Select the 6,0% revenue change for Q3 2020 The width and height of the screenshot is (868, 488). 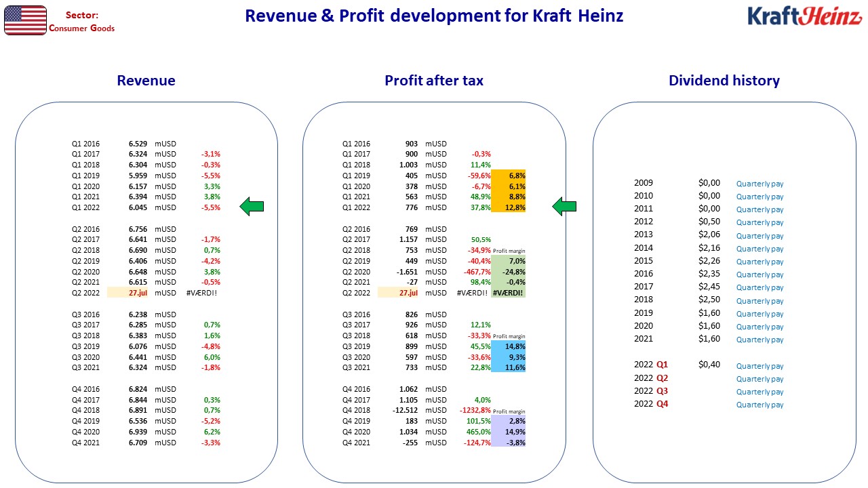(x=212, y=357)
